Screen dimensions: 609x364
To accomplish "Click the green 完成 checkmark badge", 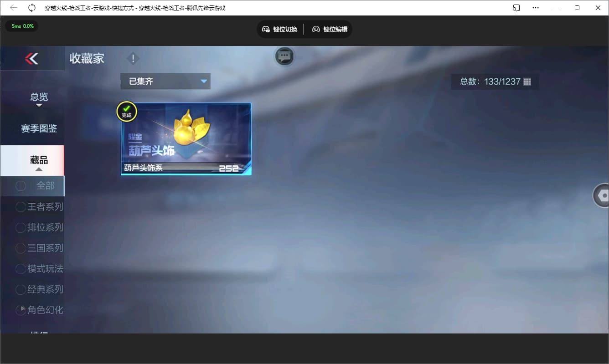I will pos(126,111).
